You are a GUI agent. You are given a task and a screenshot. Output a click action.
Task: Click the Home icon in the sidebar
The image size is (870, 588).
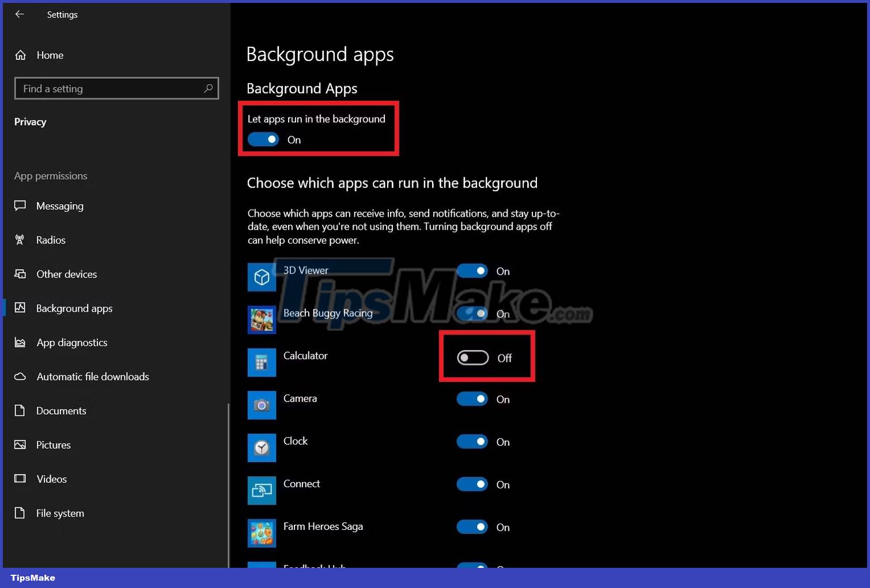20,55
